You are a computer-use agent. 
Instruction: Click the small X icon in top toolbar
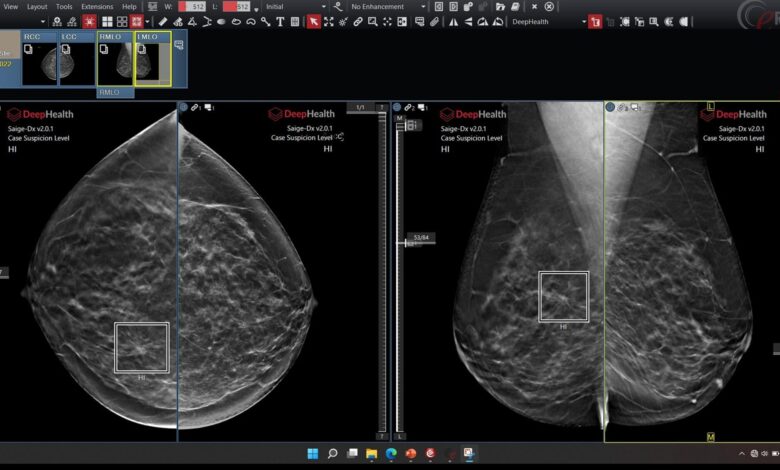[534, 6]
